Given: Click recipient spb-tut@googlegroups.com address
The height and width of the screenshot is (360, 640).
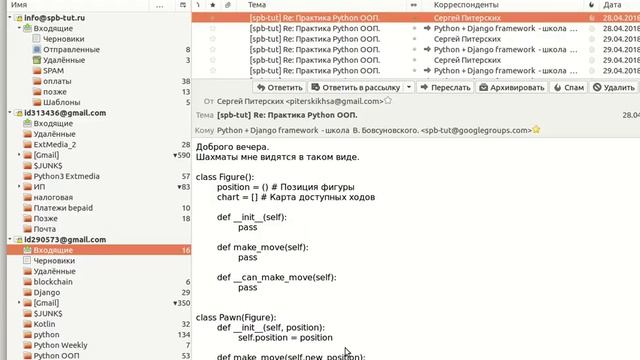Looking at the screenshot, I should (476, 130).
